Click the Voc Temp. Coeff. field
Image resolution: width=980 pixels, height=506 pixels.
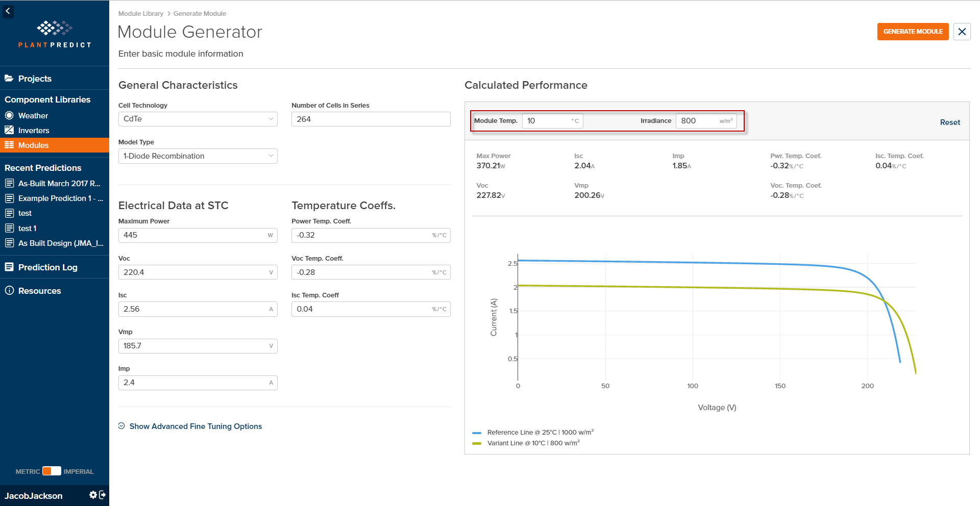(371, 272)
